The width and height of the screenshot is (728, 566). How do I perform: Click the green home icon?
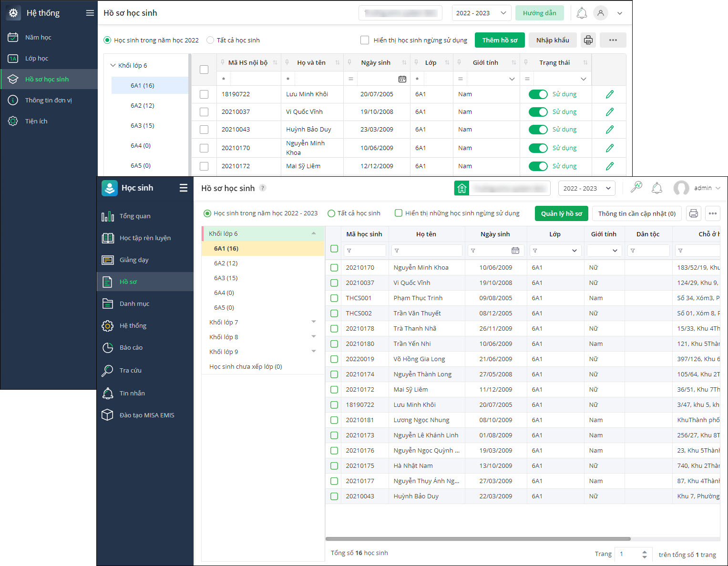(x=461, y=188)
